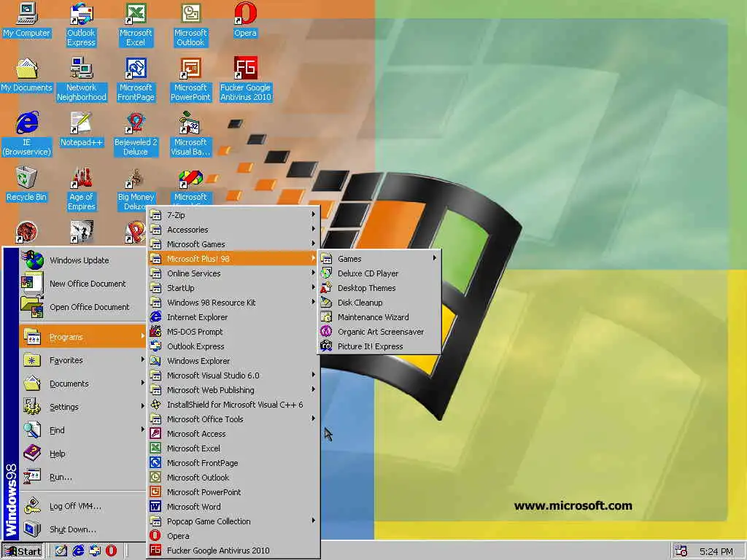Expand Programs in the Start menu
The image size is (747, 560).
(x=82, y=337)
